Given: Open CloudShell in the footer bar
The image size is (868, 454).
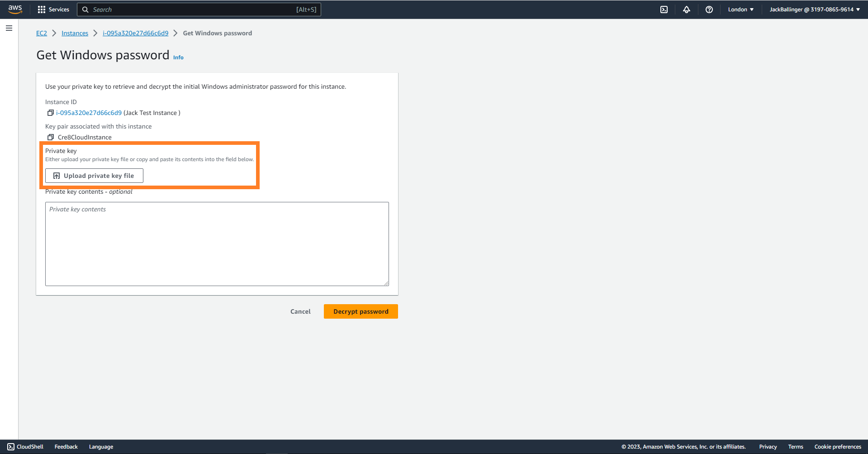Looking at the screenshot, I should coord(25,447).
